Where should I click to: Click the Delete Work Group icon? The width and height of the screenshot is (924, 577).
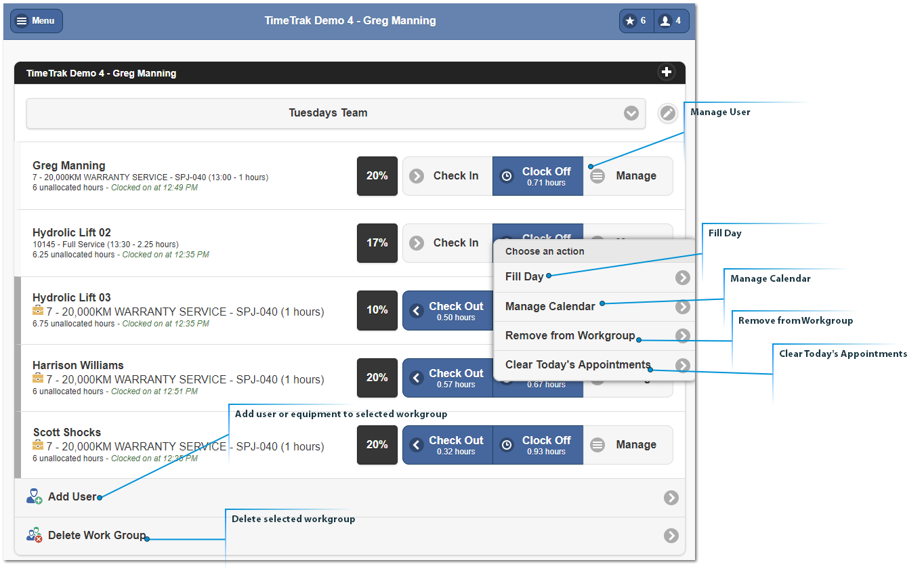35,535
